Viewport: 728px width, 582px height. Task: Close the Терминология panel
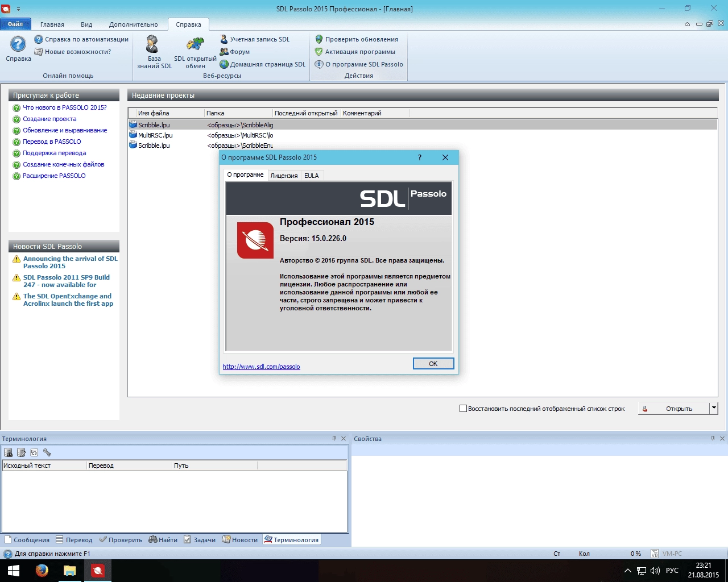344,438
